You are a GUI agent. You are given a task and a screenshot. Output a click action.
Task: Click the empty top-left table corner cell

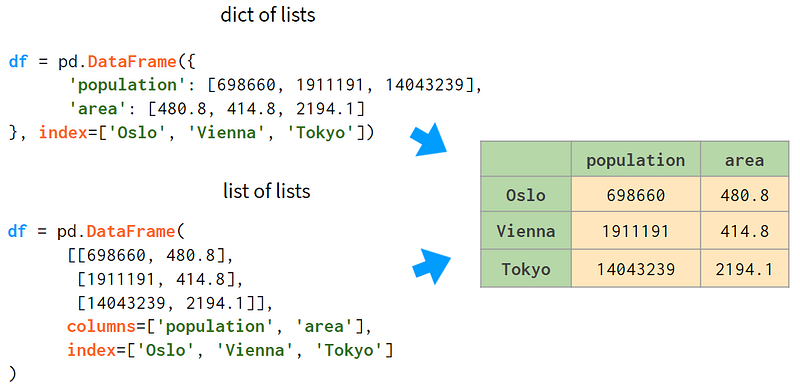(526, 160)
